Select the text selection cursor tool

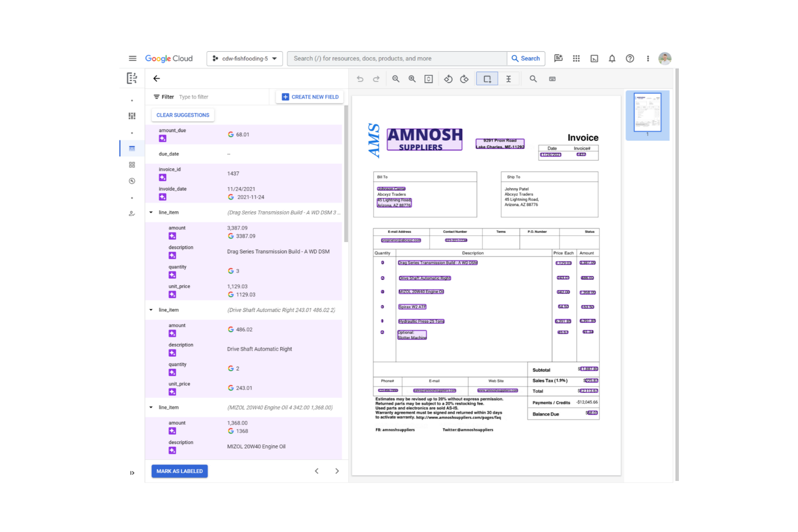tap(508, 79)
